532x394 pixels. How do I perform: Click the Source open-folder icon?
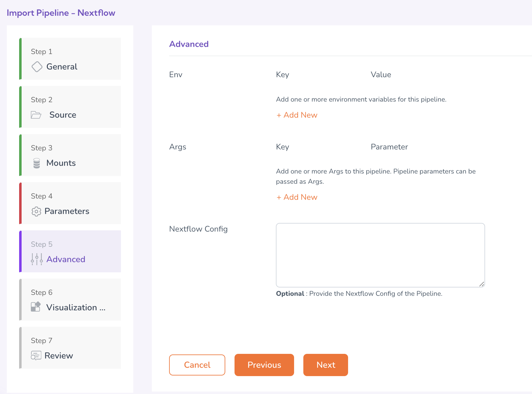(36, 115)
